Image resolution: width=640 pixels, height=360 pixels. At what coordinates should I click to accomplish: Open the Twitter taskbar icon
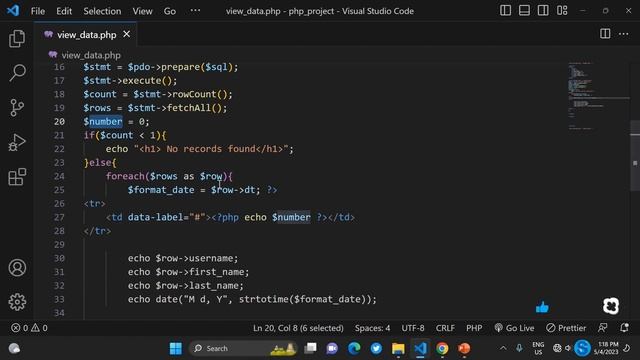(376, 348)
